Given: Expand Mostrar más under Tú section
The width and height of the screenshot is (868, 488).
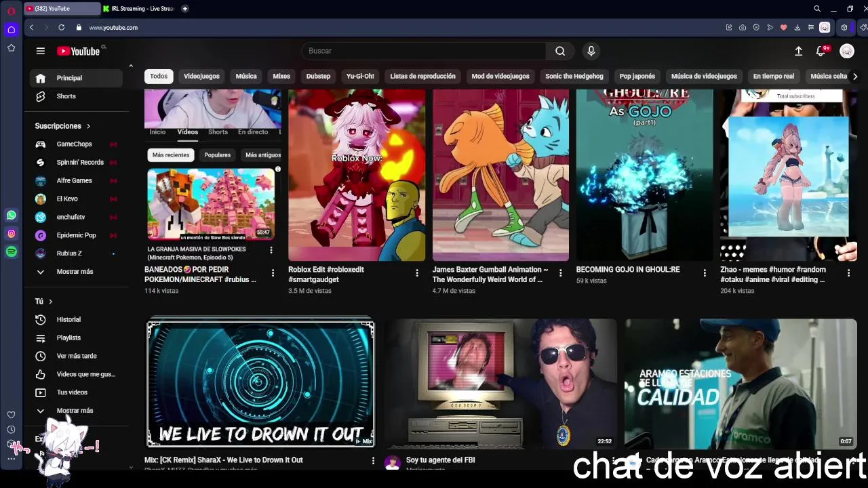Looking at the screenshot, I should click(75, 411).
